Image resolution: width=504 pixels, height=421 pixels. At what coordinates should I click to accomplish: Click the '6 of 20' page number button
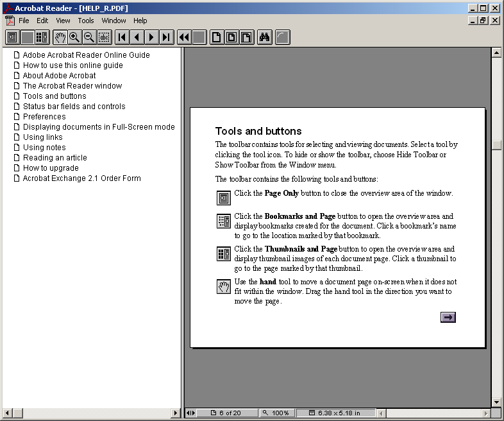click(227, 413)
